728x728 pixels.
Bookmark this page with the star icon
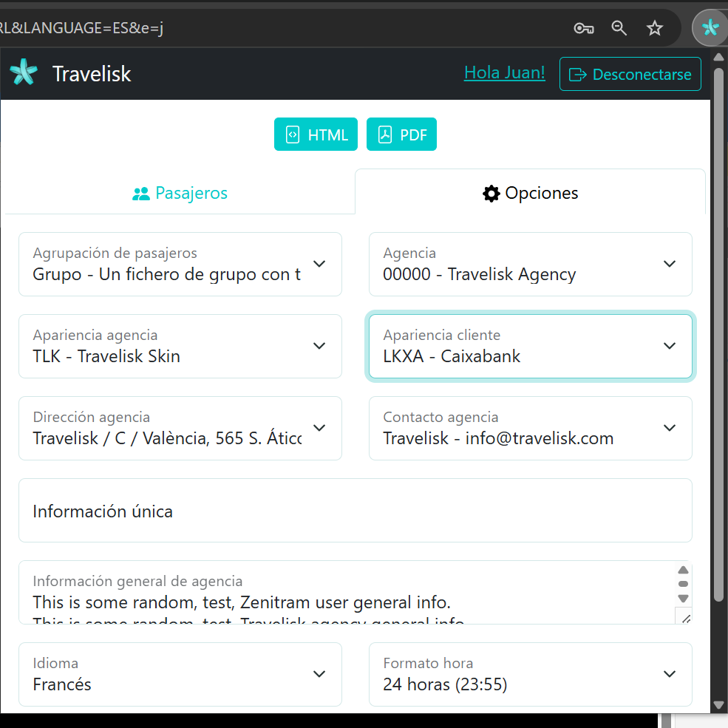[655, 28]
